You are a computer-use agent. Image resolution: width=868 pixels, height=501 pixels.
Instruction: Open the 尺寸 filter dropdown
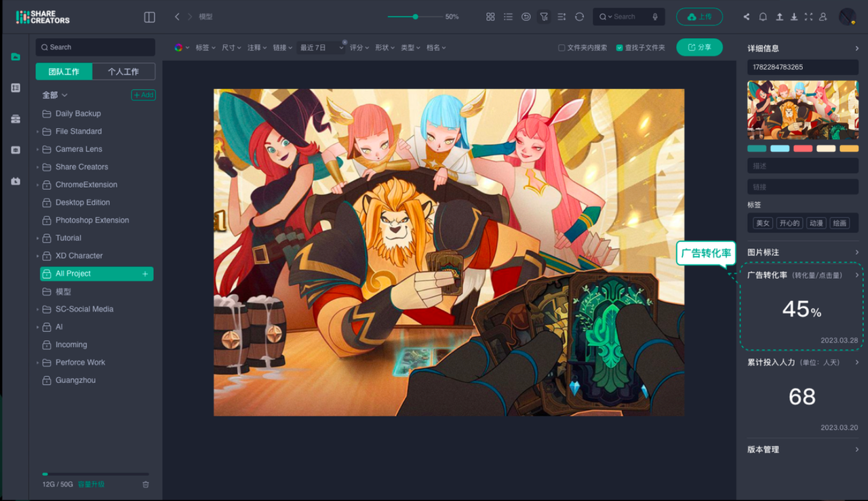232,47
